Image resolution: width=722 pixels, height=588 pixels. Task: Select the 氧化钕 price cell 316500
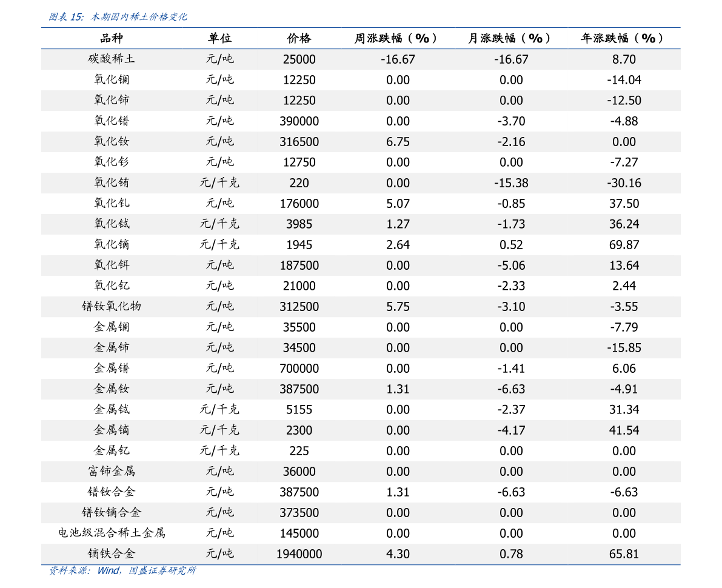[299, 142]
